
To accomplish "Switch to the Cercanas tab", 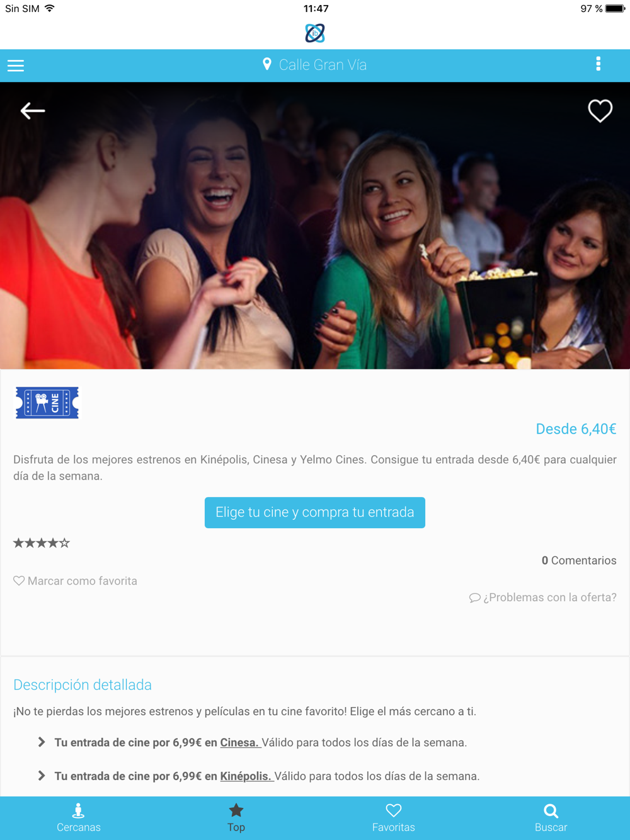I will tap(79, 818).
